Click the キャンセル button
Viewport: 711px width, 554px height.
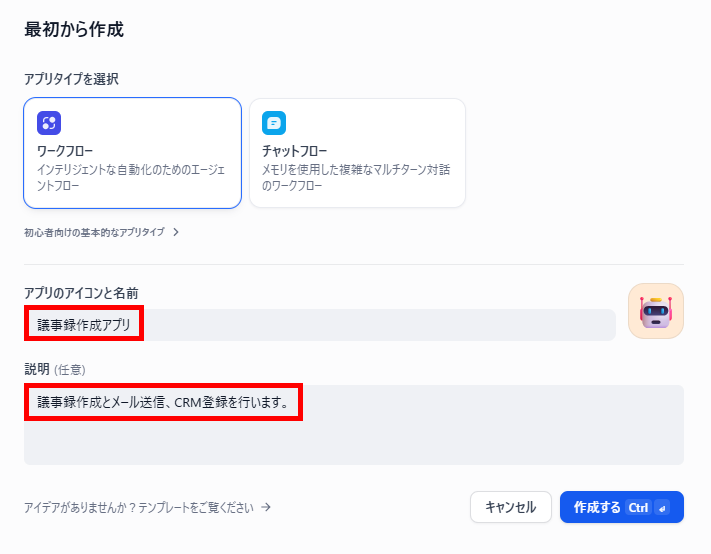511,507
